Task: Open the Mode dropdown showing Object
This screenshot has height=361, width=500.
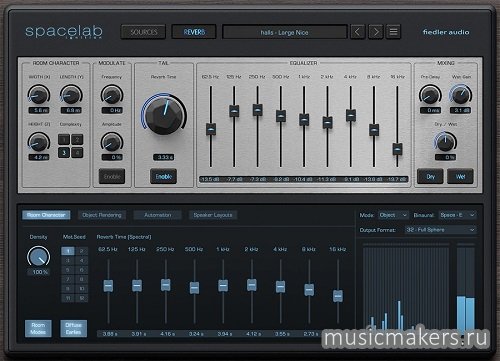Action: pos(393,215)
